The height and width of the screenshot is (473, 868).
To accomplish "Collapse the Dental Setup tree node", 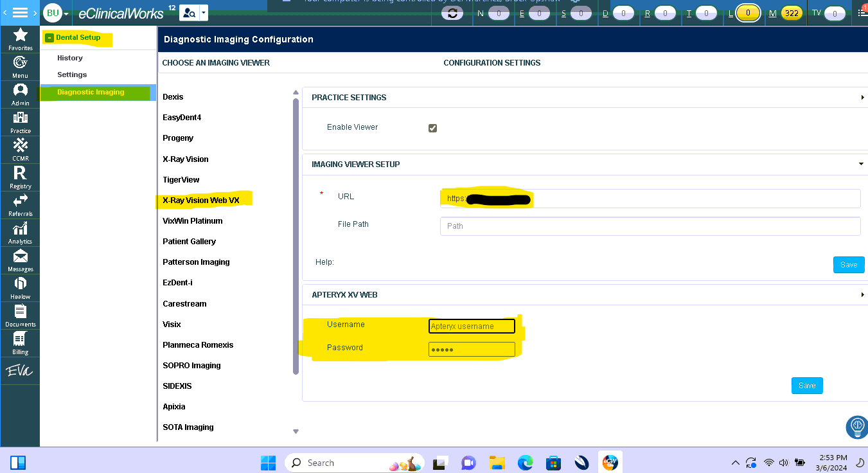I will click(x=49, y=38).
